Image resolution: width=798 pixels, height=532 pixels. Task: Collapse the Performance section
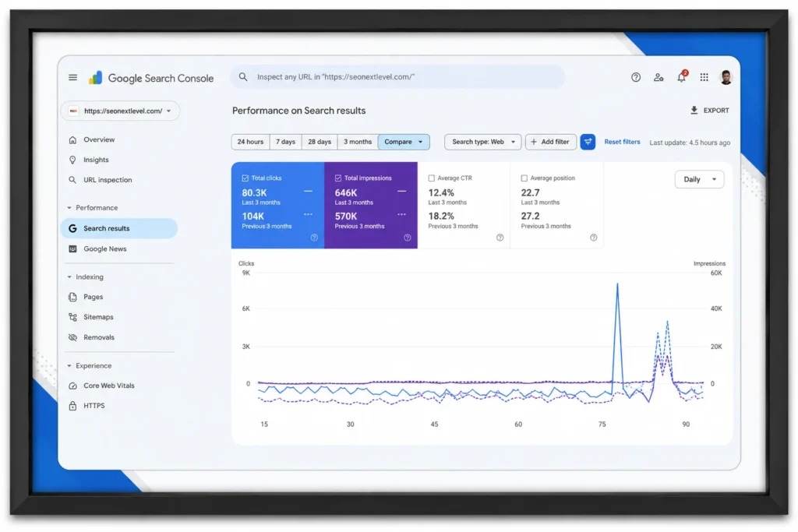69,208
